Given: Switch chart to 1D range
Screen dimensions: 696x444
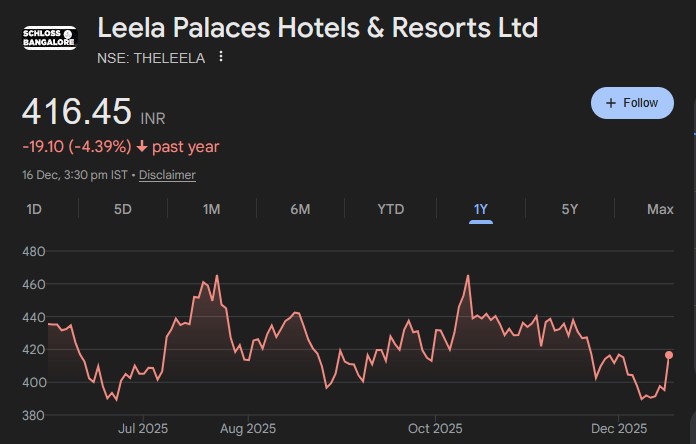Looking at the screenshot, I should click(34, 209).
